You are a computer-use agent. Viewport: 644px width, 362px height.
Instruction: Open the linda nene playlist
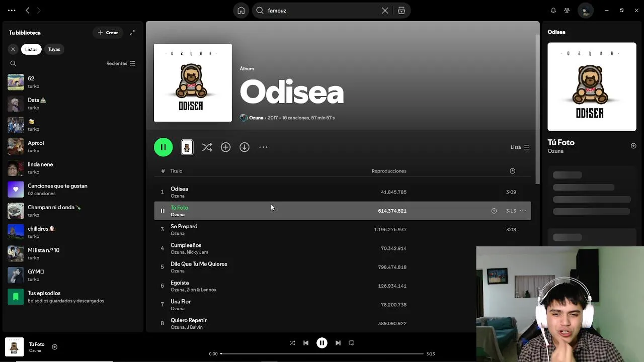tap(73, 168)
